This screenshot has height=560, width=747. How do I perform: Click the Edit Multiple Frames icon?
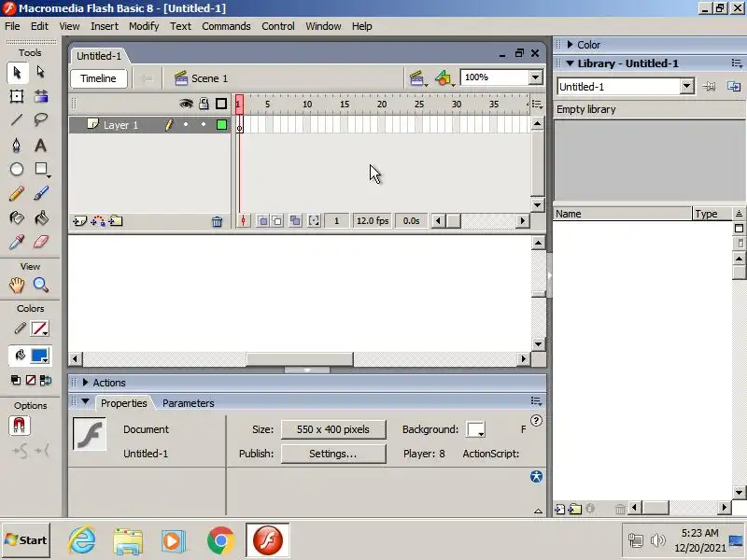[x=295, y=220]
